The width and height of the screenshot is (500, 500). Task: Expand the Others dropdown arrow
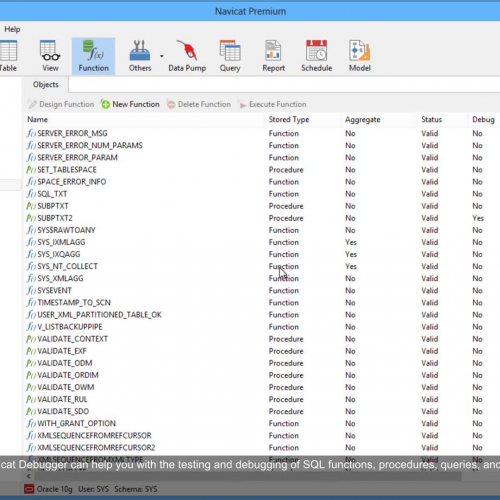pyautogui.click(x=162, y=56)
